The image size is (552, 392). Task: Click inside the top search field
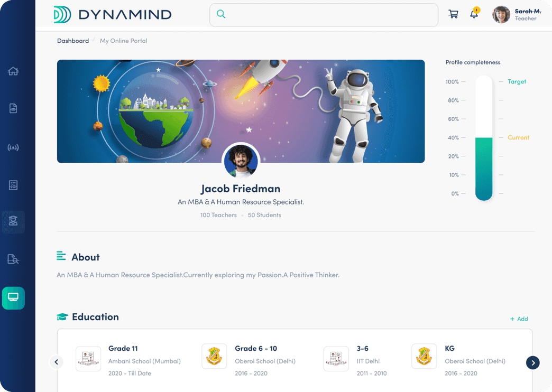(x=328, y=15)
